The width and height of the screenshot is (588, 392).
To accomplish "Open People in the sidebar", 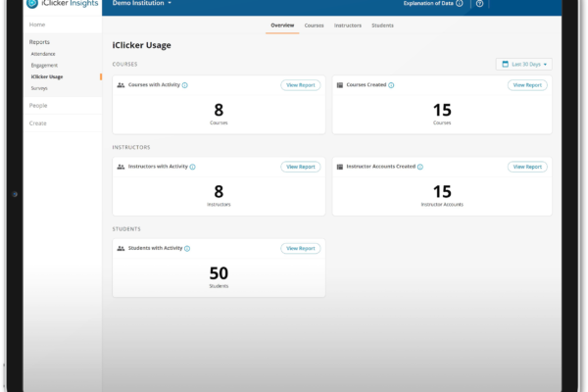I will (x=38, y=106).
